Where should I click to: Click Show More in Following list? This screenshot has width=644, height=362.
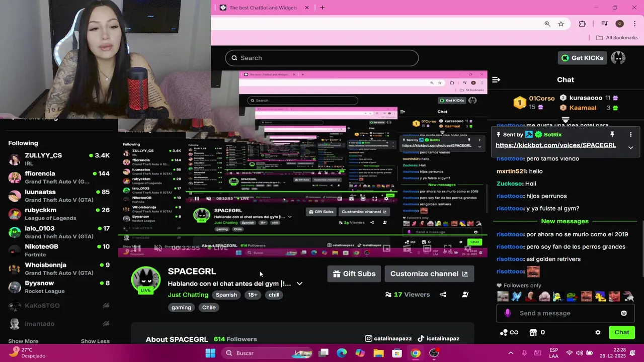(23, 341)
